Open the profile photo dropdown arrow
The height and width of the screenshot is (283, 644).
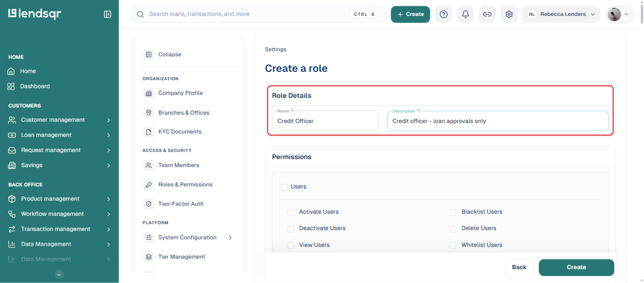pos(627,14)
